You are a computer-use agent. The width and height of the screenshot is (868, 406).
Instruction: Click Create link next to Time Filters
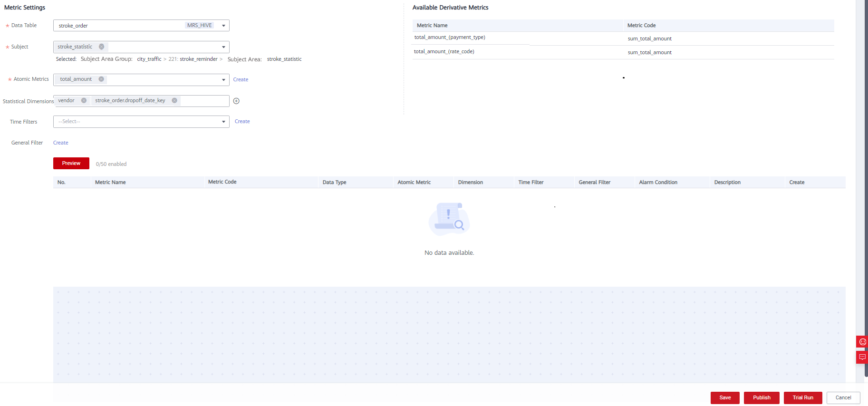tap(242, 121)
